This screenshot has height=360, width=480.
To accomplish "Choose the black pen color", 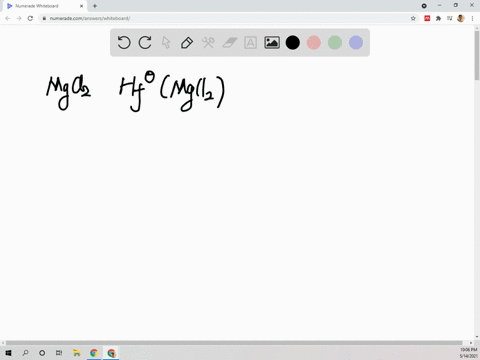I will coord(293,43).
